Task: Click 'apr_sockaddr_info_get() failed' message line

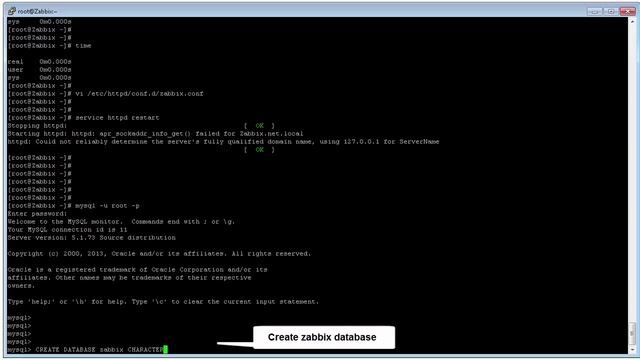Action: (x=156, y=134)
